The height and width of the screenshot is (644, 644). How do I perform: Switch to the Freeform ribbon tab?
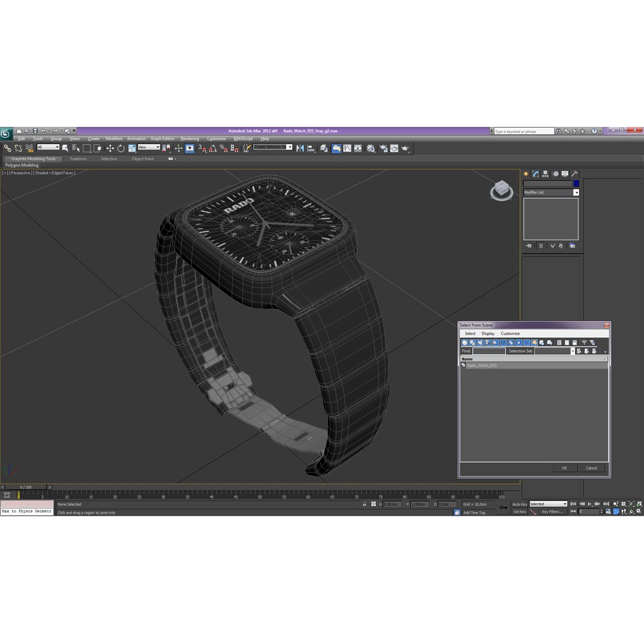(78, 159)
